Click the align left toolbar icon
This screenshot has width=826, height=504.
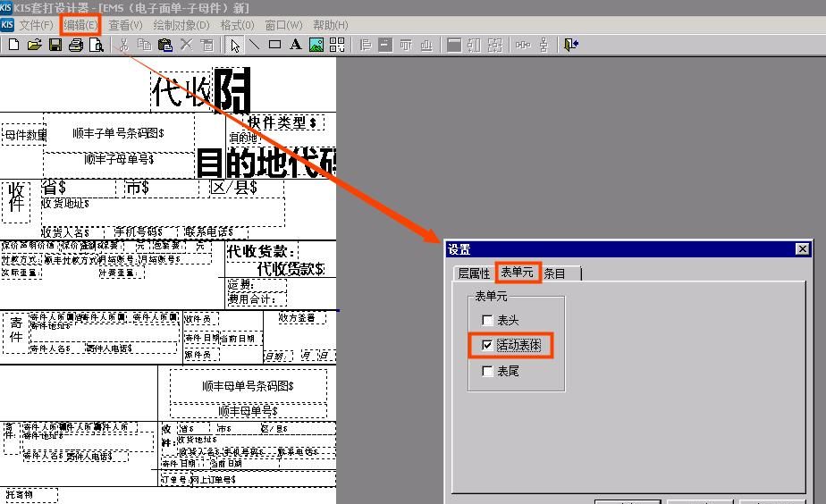(365, 45)
